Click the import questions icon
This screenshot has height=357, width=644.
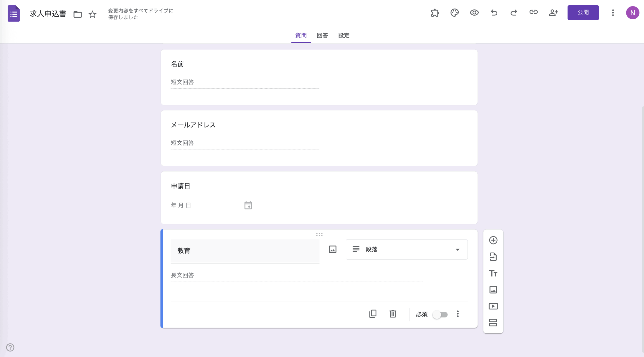493,257
